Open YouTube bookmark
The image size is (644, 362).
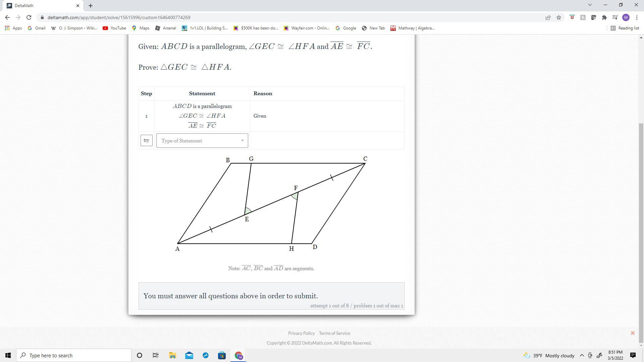click(114, 28)
